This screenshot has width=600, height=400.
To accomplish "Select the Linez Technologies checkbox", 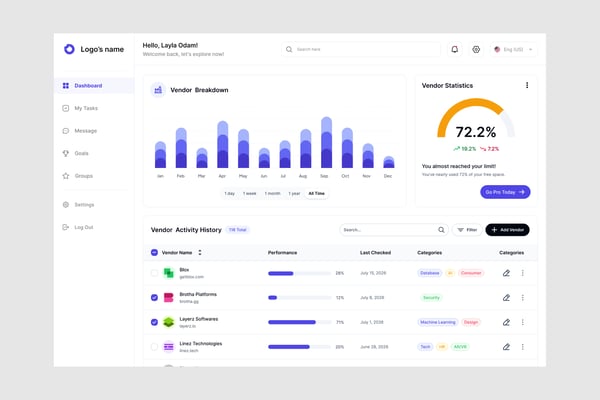I will pyautogui.click(x=154, y=347).
